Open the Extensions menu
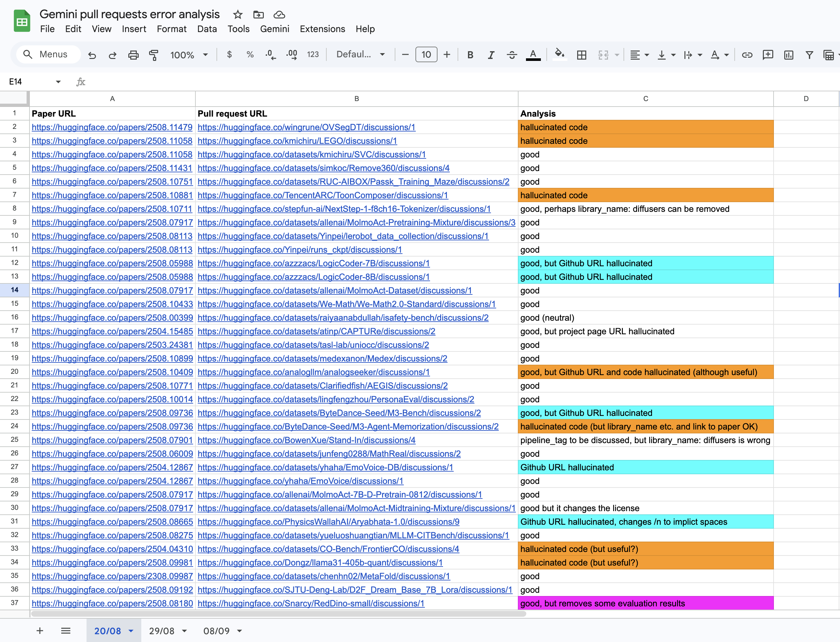Viewport: 840px width, 642px height. pos(322,29)
